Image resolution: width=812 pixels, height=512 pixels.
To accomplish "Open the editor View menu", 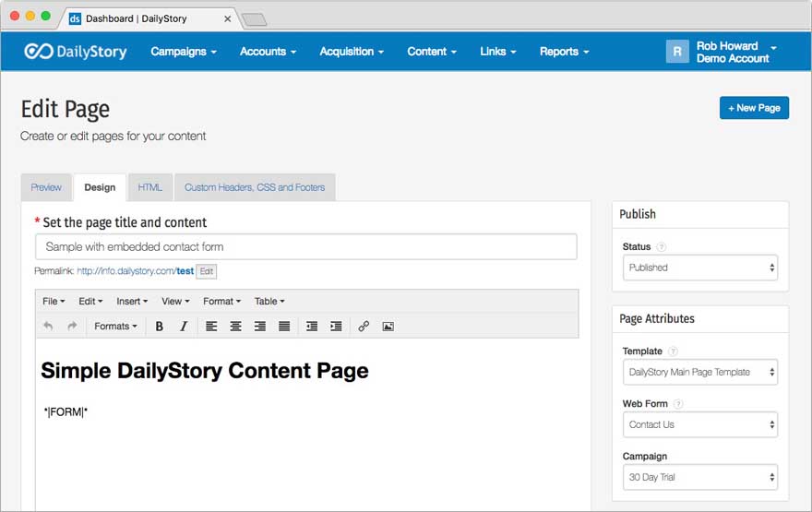I will (175, 302).
